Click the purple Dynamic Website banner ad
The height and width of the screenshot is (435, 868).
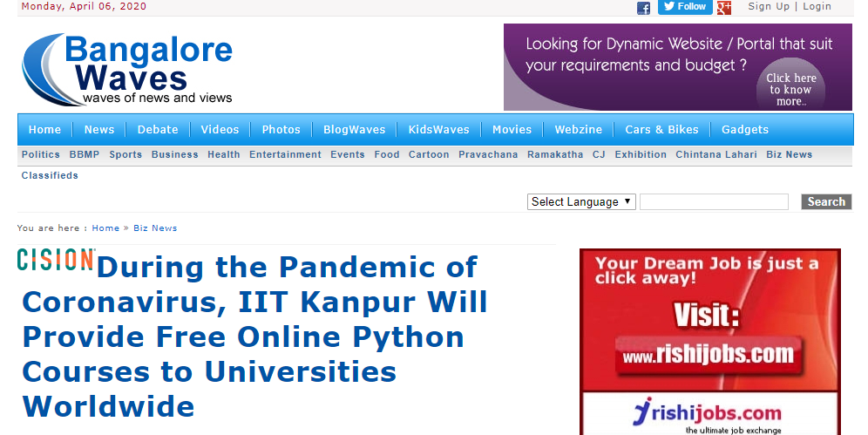click(677, 67)
